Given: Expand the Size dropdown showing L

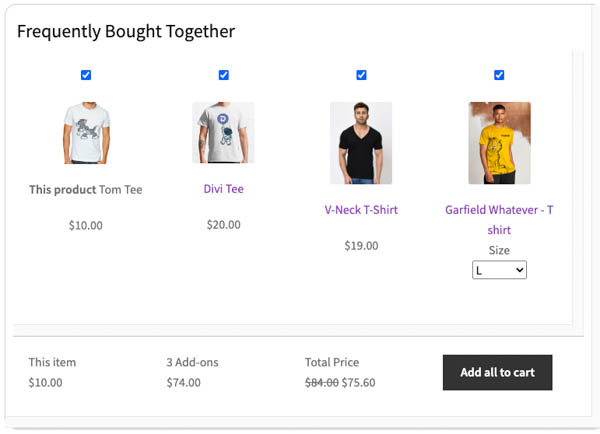Looking at the screenshot, I should (499, 270).
